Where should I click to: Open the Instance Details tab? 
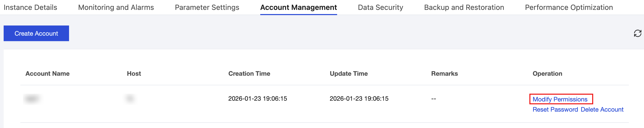tap(30, 8)
